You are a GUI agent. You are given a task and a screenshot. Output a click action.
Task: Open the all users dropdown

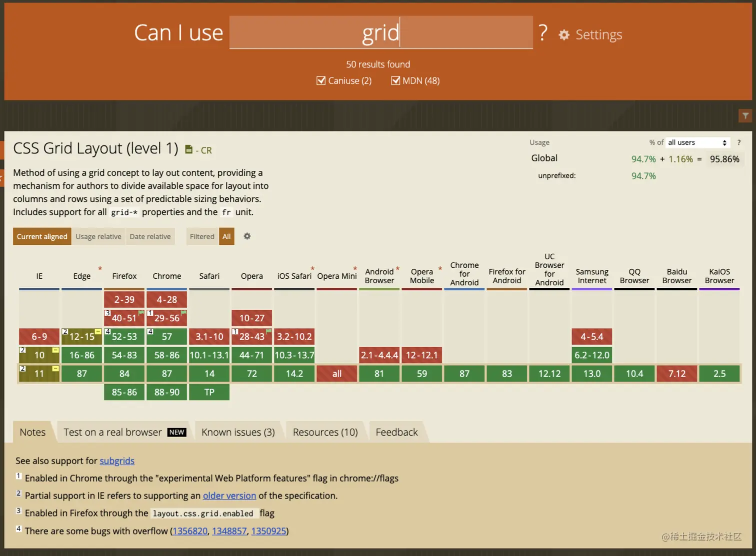tap(697, 142)
